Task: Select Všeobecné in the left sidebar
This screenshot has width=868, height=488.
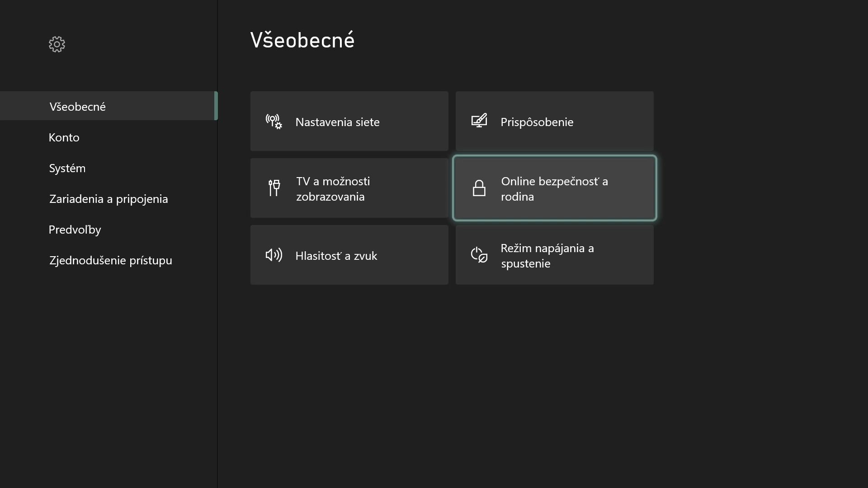Action: tap(109, 106)
